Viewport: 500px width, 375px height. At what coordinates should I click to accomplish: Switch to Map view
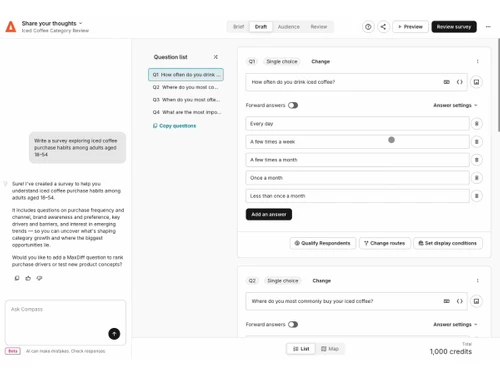tap(330, 349)
